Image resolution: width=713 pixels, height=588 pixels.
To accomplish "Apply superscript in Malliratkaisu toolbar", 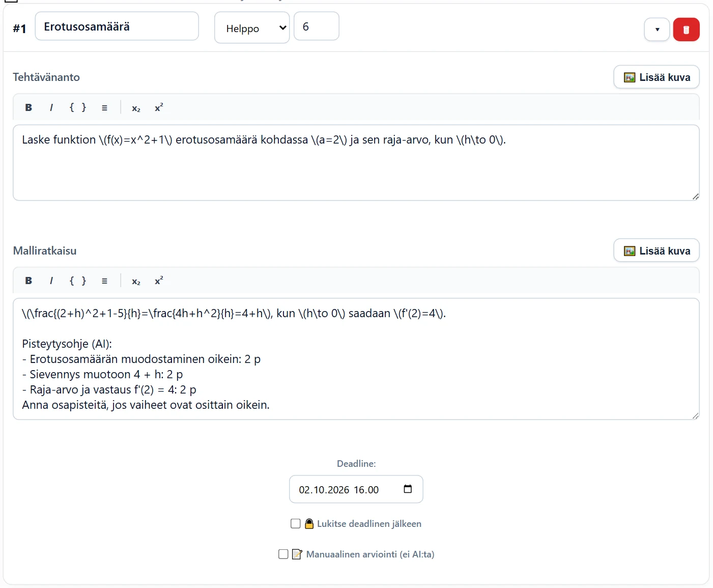I will 159,281.
